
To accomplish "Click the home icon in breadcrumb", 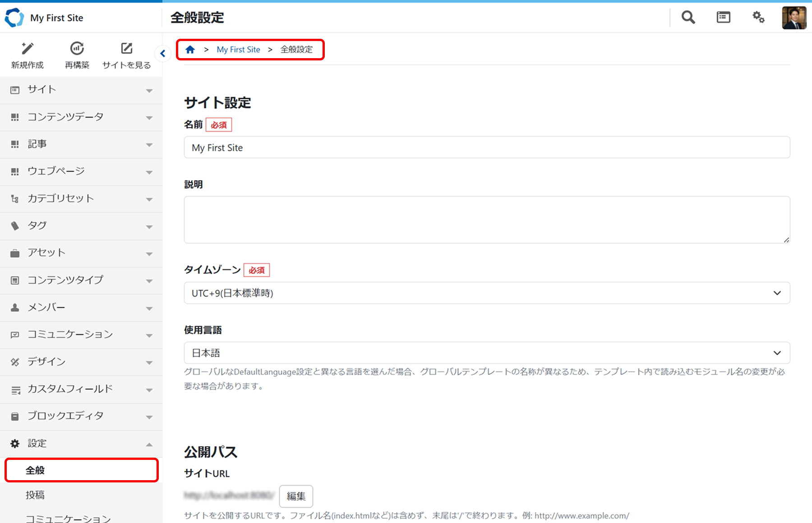I will (x=190, y=50).
